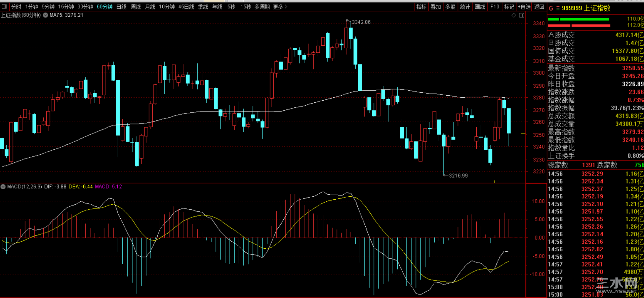Select the 1分钟 period tab
The width and height of the screenshot is (644, 298).
point(32,7)
